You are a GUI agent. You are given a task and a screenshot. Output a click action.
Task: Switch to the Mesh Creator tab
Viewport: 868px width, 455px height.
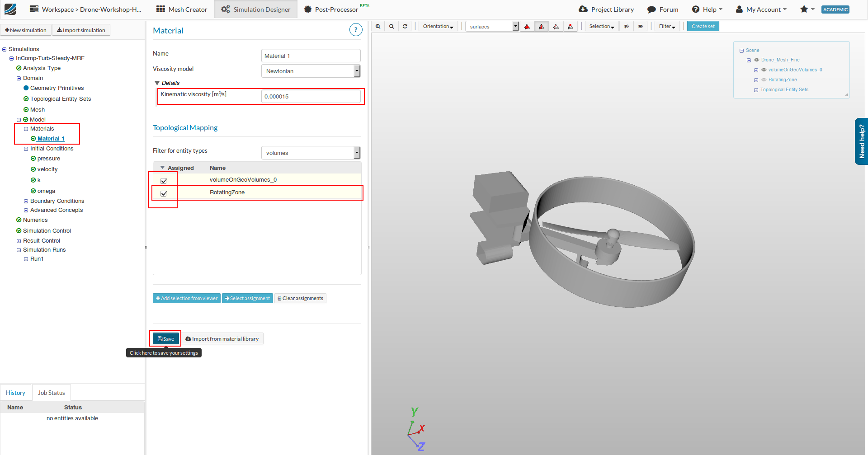[x=181, y=9]
